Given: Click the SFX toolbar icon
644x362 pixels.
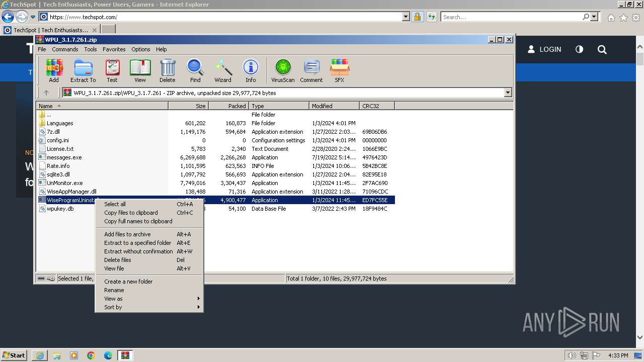Looking at the screenshot, I should click(x=340, y=70).
